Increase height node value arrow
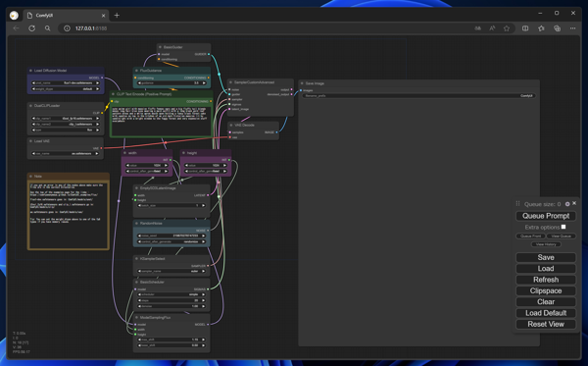 pos(225,165)
